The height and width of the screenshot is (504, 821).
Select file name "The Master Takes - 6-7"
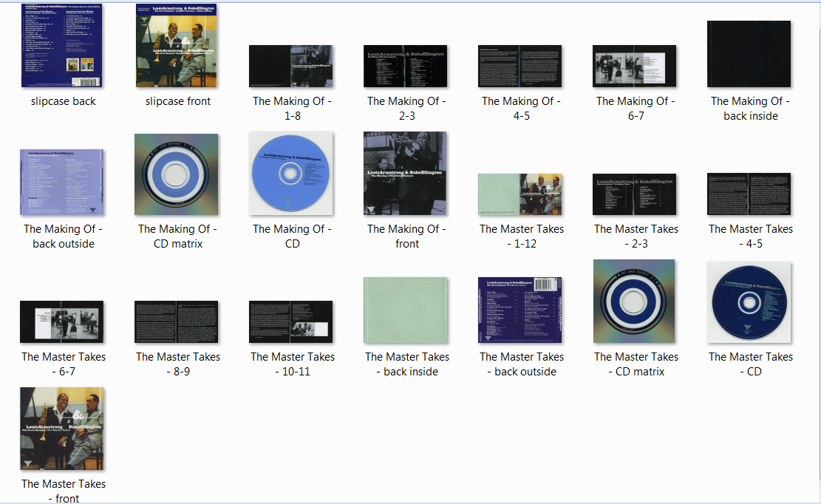tap(64, 364)
